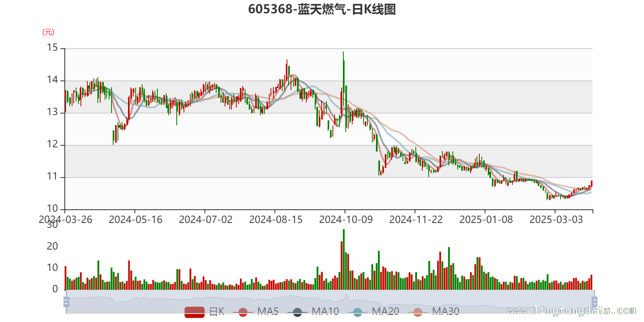Select the 2024-11-22 date label

click(415, 220)
